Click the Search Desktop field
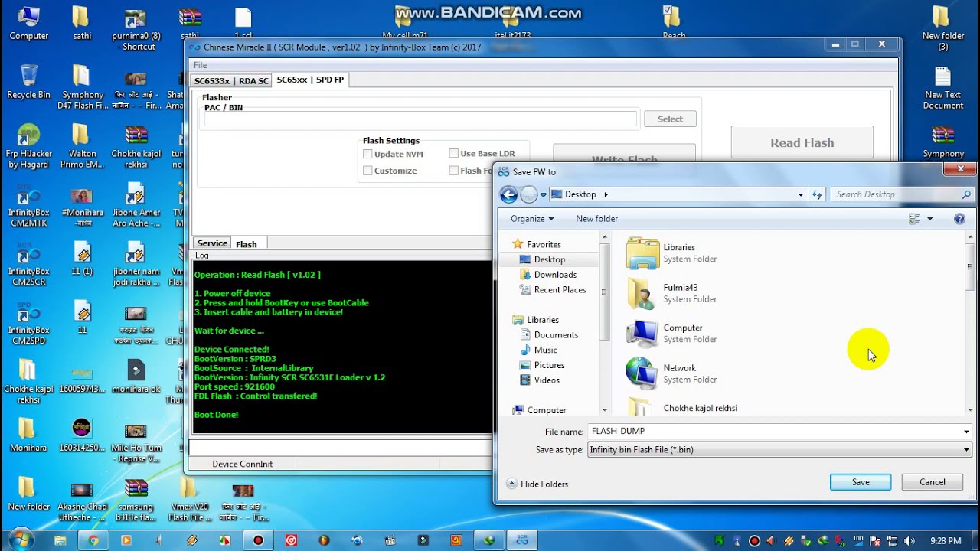980x551 pixels. pos(896,194)
